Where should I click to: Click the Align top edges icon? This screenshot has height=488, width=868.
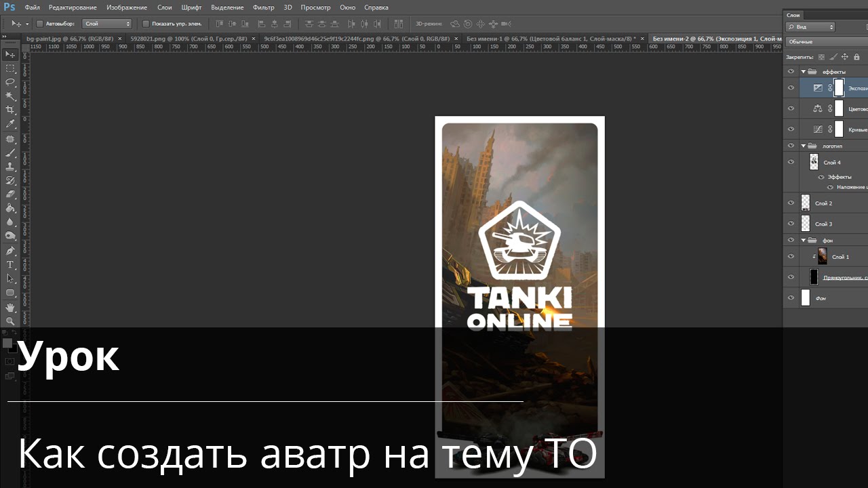point(220,24)
